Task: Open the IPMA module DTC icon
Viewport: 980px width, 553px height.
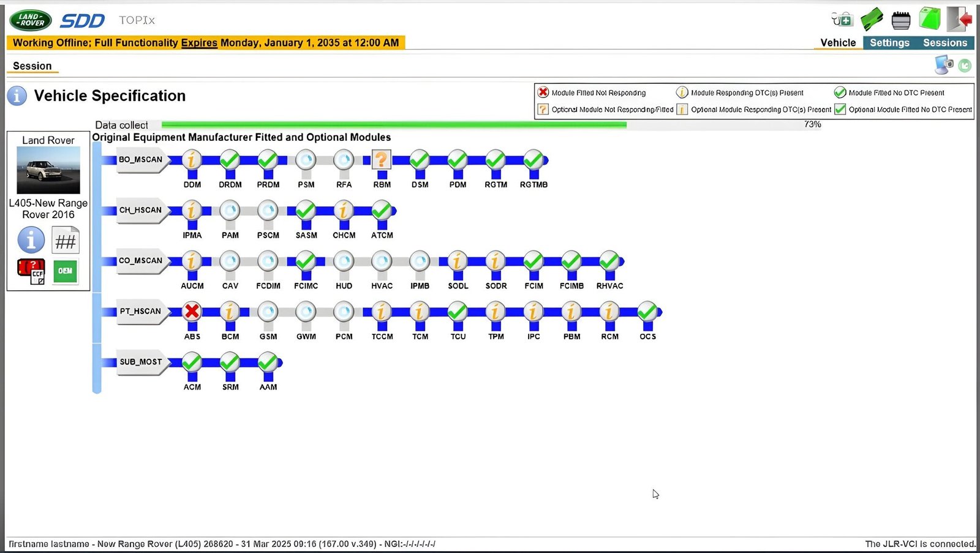Action: tap(192, 211)
